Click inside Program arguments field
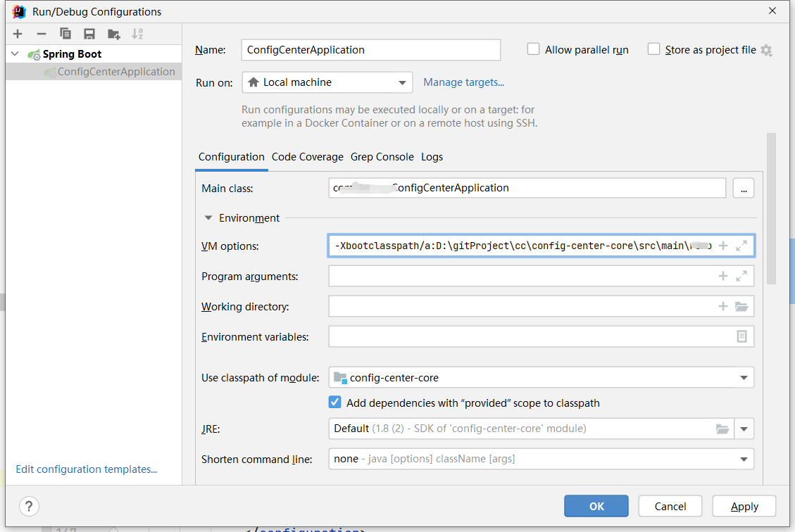Image resolution: width=795 pixels, height=532 pixels. (x=520, y=276)
